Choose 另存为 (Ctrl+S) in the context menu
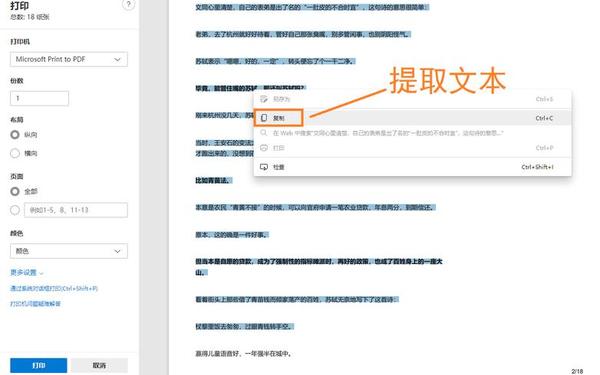 coord(412,99)
